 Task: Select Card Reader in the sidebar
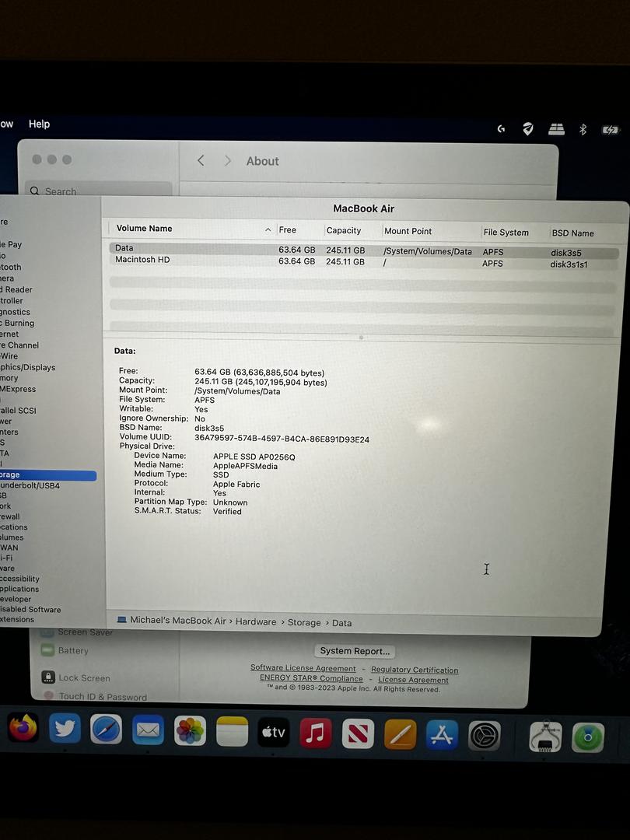click(x=16, y=289)
